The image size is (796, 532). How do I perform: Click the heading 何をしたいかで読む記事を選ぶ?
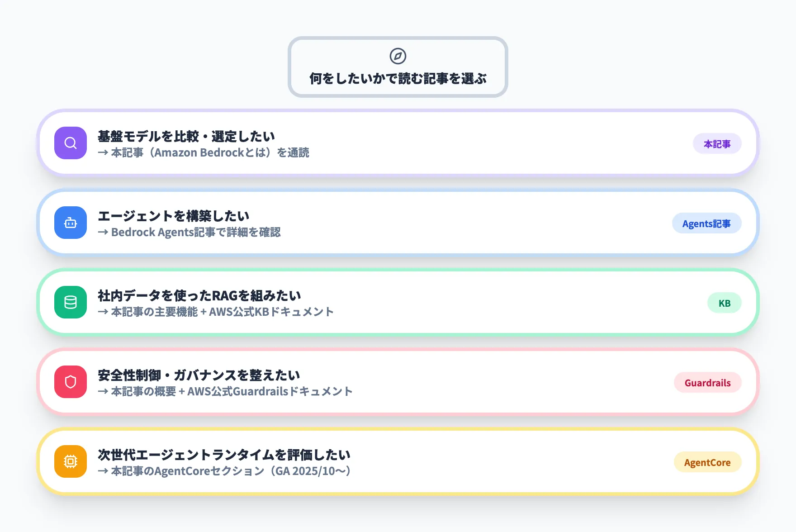(398, 79)
